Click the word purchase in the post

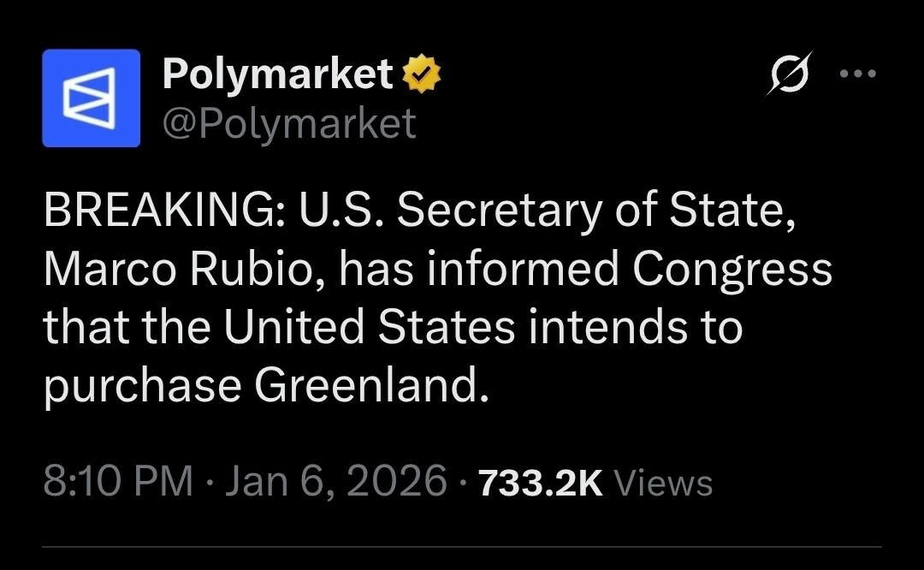(x=142, y=387)
